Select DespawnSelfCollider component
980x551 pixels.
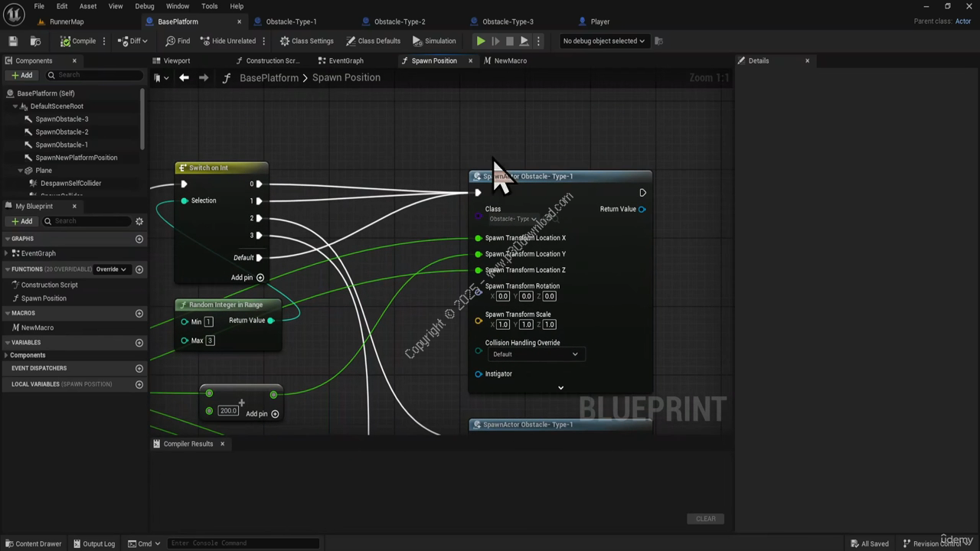click(x=70, y=184)
